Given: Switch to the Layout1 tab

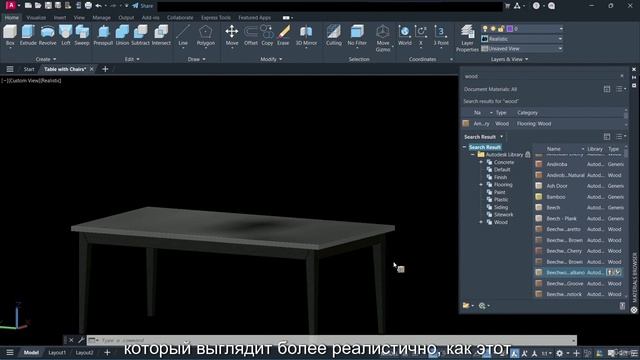Looking at the screenshot, I should point(57,352).
